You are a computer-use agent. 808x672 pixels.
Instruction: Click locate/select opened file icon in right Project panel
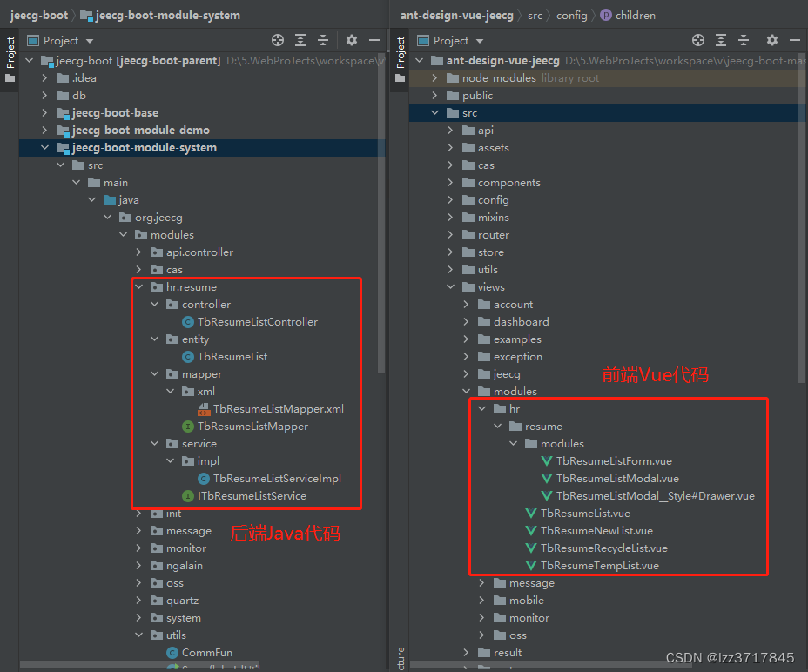pyautogui.click(x=698, y=40)
